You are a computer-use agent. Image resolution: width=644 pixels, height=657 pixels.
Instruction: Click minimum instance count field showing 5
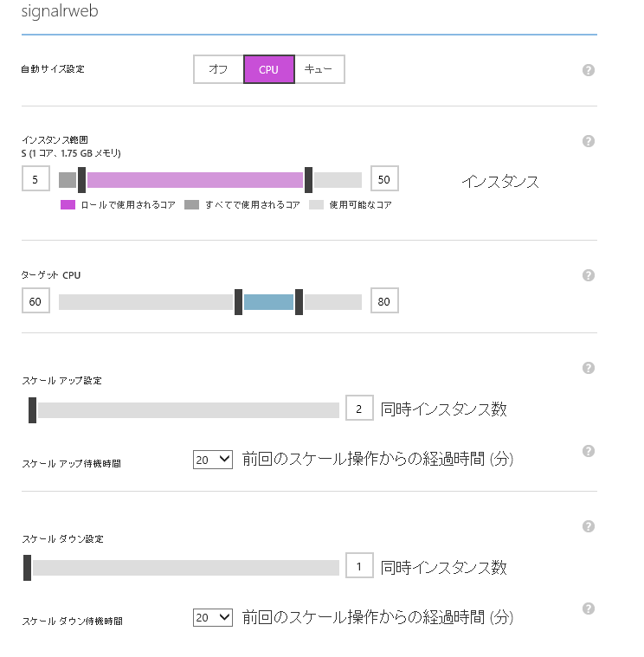click(x=35, y=180)
